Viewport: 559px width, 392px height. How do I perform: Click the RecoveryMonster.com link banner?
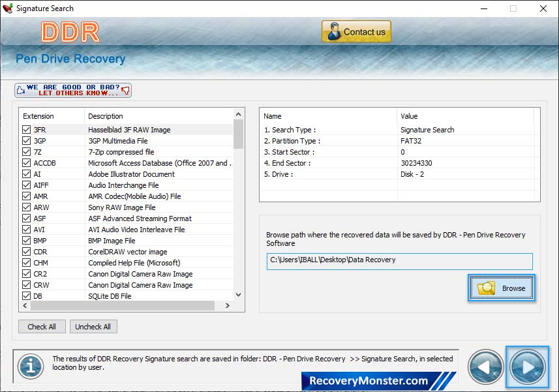(378, 381)
